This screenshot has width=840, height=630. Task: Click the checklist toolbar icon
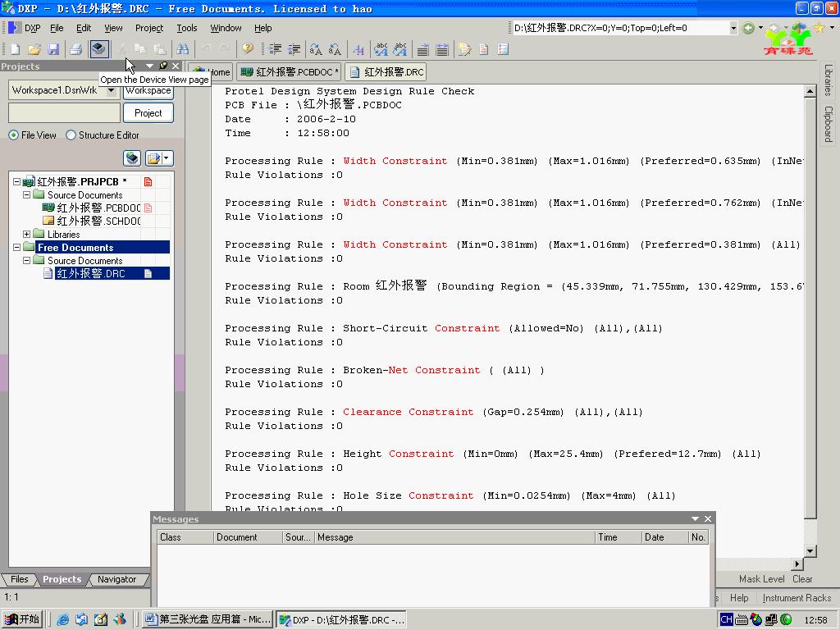click(503, 49)
